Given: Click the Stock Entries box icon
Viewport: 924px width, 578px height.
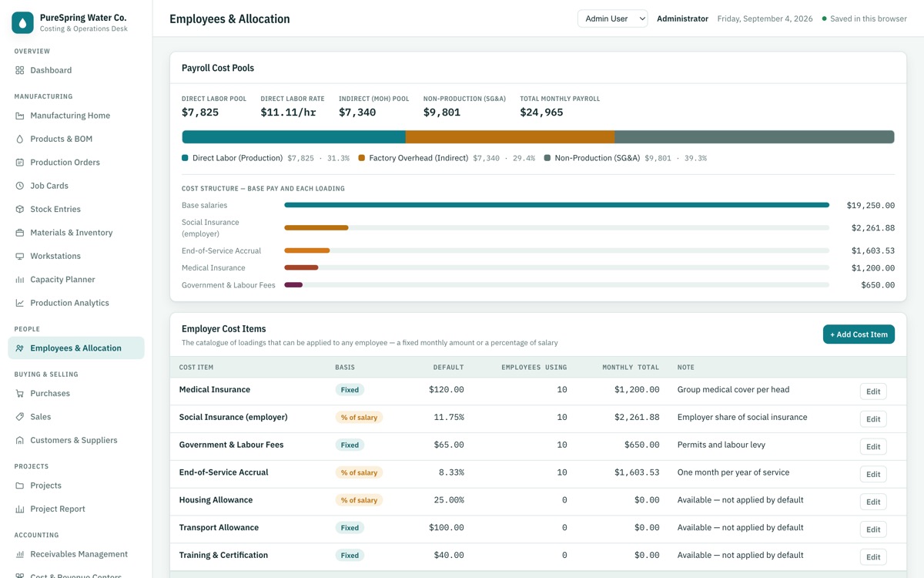Looking at the screenshot, I should [20, 209].
